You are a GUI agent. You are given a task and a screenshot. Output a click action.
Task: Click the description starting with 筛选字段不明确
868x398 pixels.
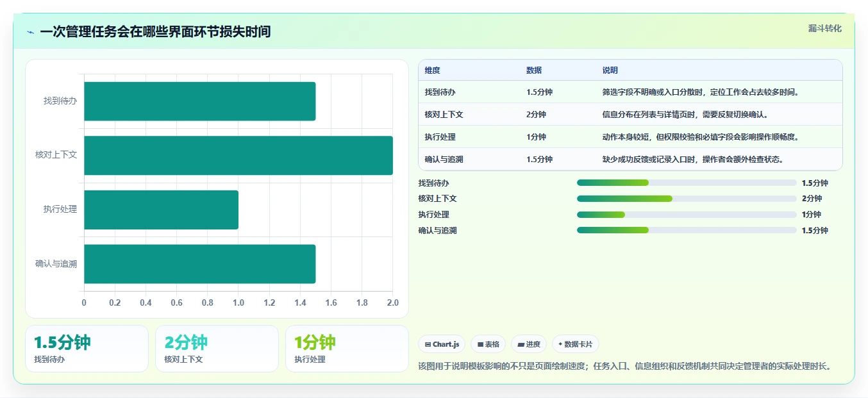tap(701, 92)
